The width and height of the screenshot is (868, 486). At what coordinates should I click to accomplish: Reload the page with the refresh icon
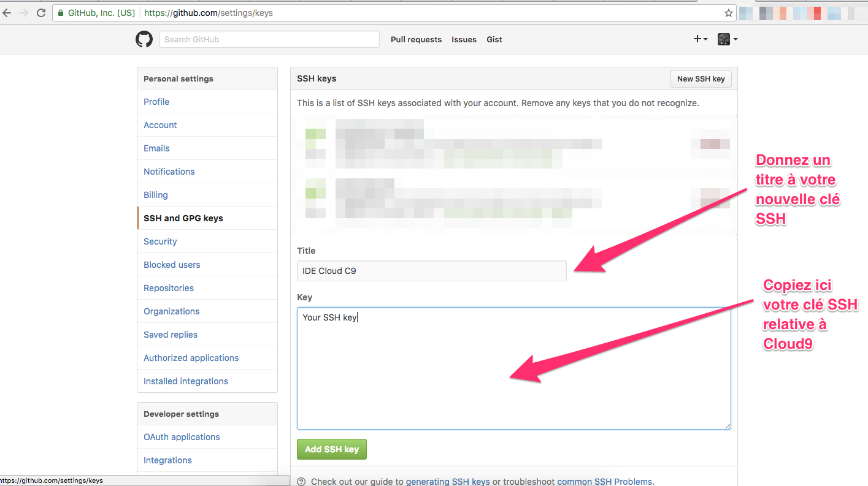41,13
